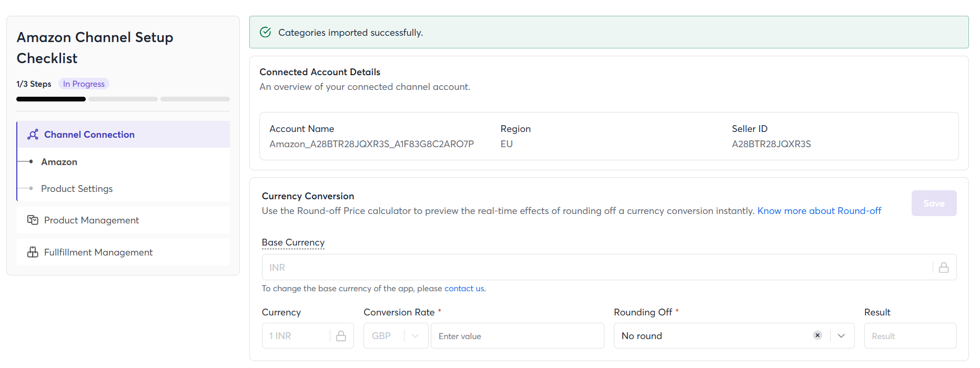Open the Channel Connection section
This screenshot has width=980, height=368.
click(x=89, y=135)
